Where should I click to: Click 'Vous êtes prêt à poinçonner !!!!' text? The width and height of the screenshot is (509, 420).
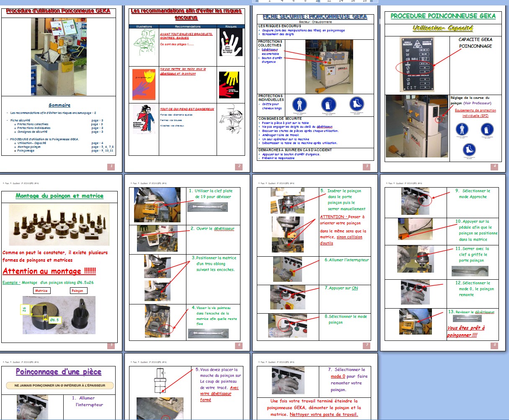466,331
